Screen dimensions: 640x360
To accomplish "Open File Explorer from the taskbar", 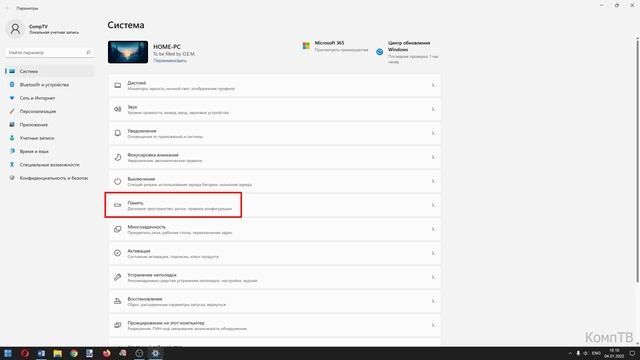I will click(57, 353).
